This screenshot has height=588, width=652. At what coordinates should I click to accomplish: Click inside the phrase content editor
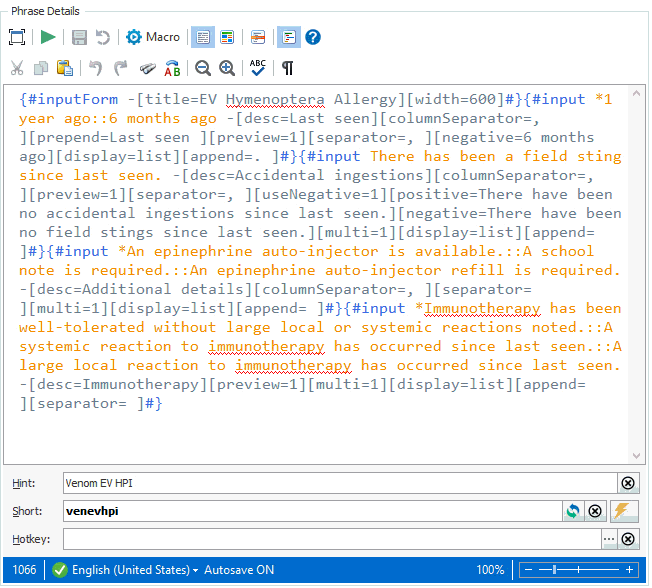tap(316, 274)
